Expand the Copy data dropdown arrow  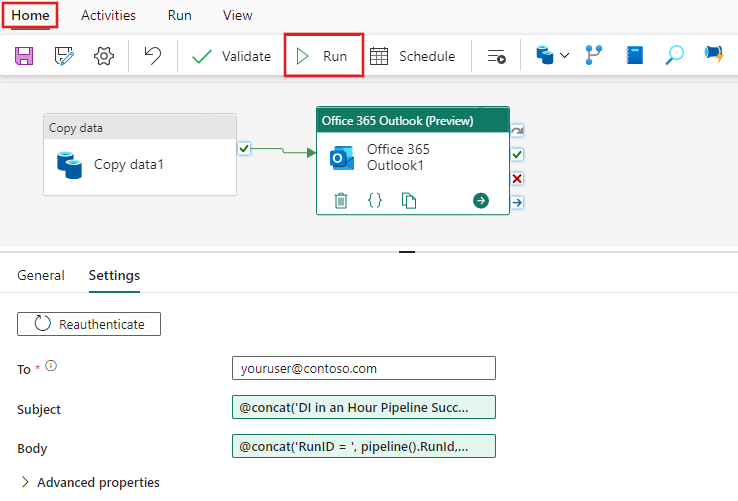click(x=564, y=56)
